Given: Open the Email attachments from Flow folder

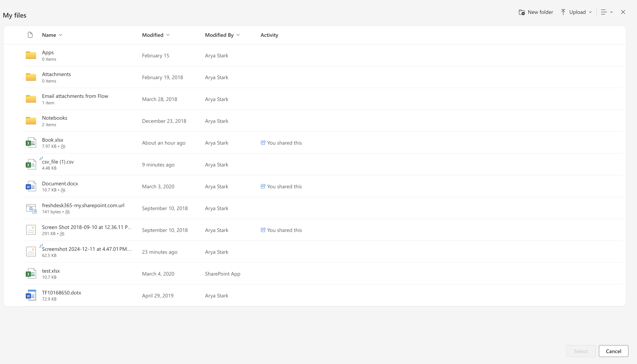Looking at the screenshot, I should tap(75, 96).
